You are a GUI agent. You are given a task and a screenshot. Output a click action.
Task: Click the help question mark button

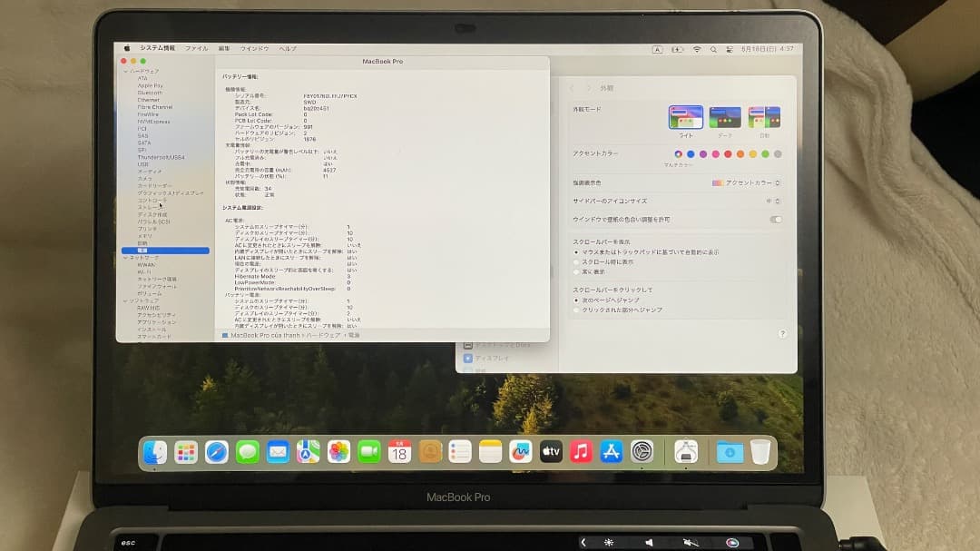[x=782, y=334]
